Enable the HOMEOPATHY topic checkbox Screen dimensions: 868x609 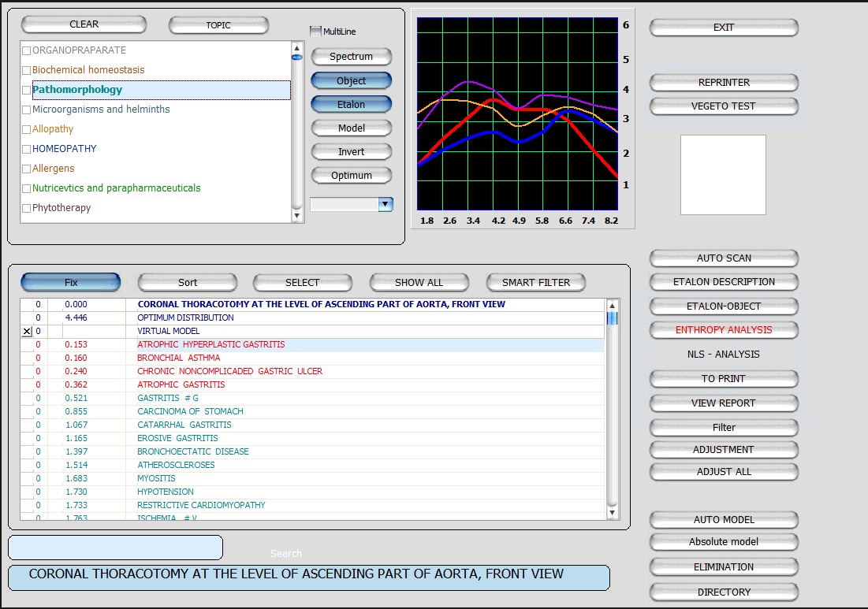pyautogui.click(x=27, y=150)
